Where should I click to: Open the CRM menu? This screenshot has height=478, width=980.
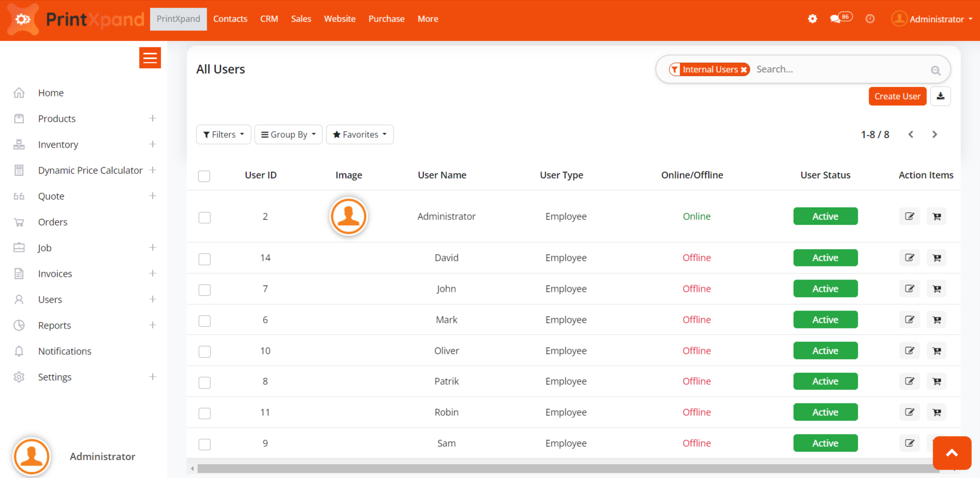269,19
